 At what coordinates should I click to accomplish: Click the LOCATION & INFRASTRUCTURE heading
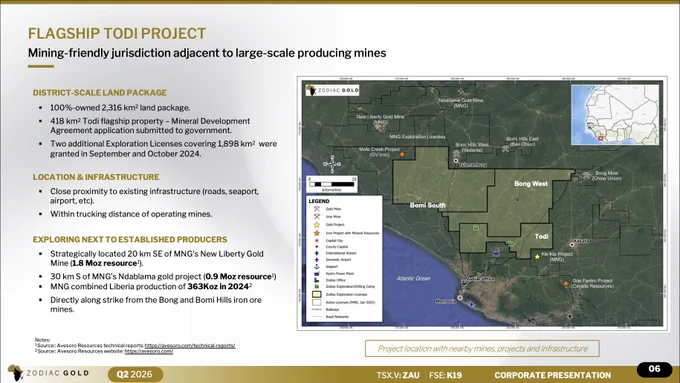click(x=96, y=177)
